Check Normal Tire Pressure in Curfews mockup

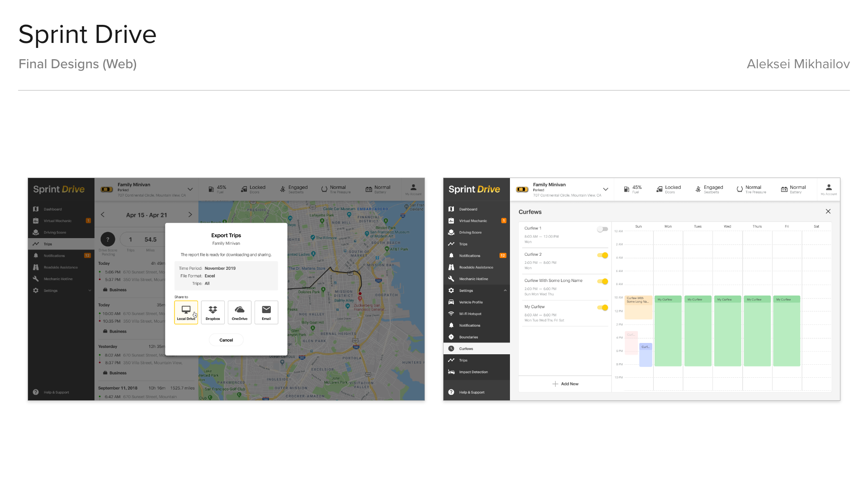[751, 189]
